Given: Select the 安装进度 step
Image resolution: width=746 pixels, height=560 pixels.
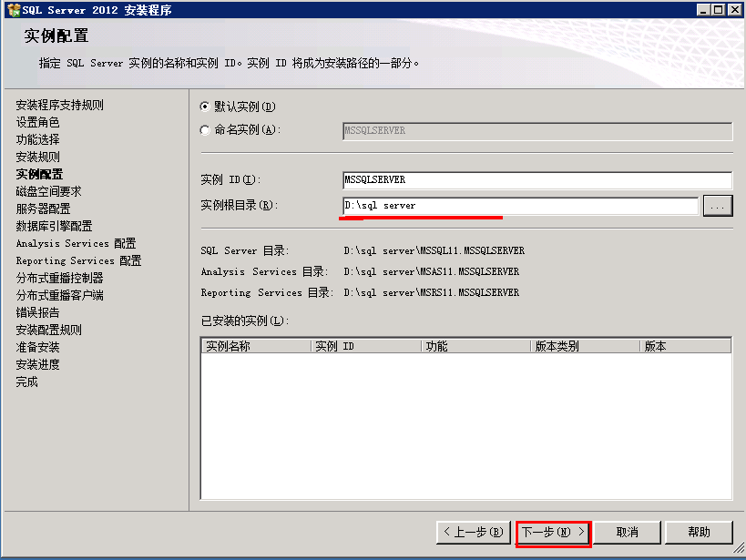Looking at the screenshot, I should 37,364.
